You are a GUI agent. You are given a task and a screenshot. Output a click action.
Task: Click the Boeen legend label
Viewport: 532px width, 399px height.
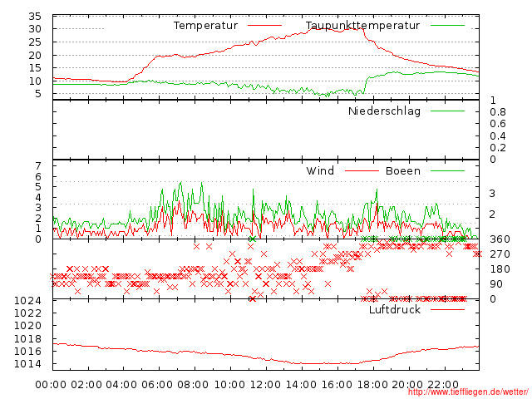pos(402,170)
